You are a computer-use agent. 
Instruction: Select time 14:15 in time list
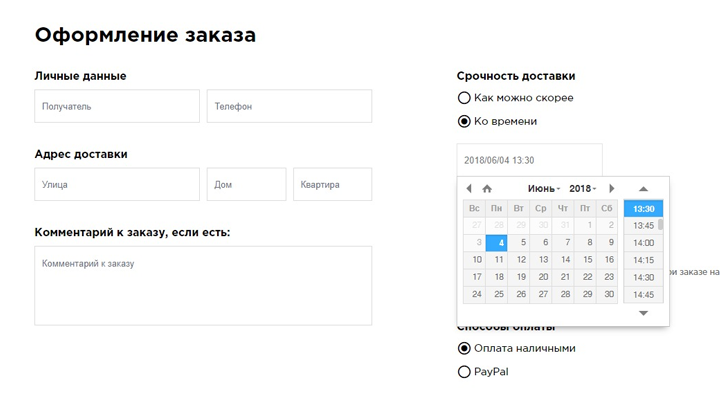tap(643, 260)
